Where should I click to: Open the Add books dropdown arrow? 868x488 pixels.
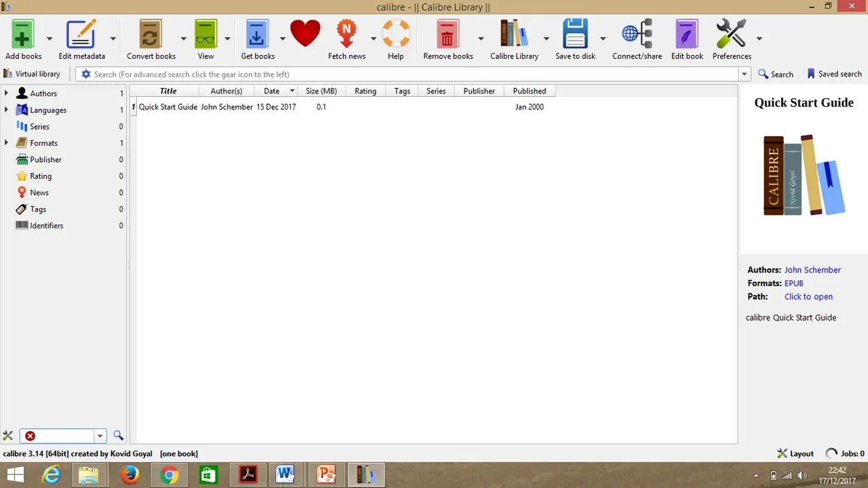(49, 39)
